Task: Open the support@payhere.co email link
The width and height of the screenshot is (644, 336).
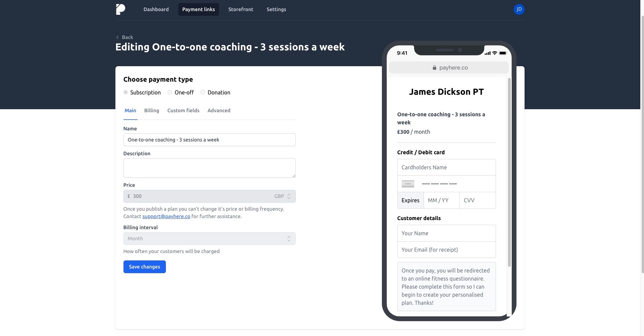Action: pyautogui.click(x=166, y=216)
